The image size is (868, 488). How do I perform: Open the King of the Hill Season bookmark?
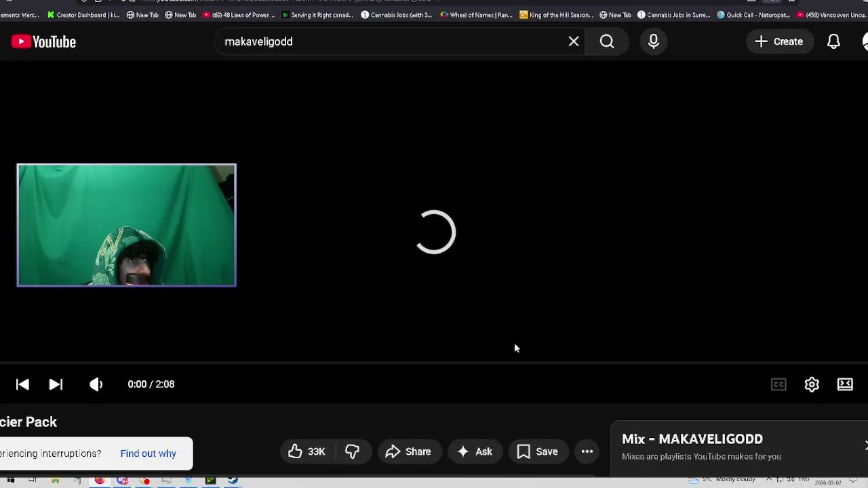point(557,15)
